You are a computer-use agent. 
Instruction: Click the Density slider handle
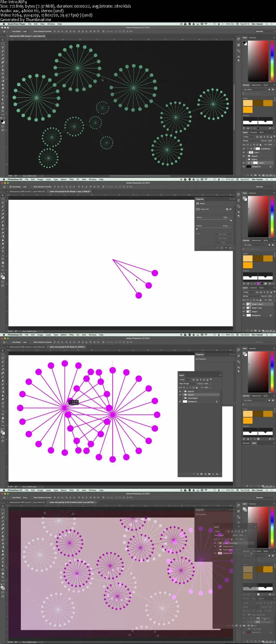coord(231,220)
